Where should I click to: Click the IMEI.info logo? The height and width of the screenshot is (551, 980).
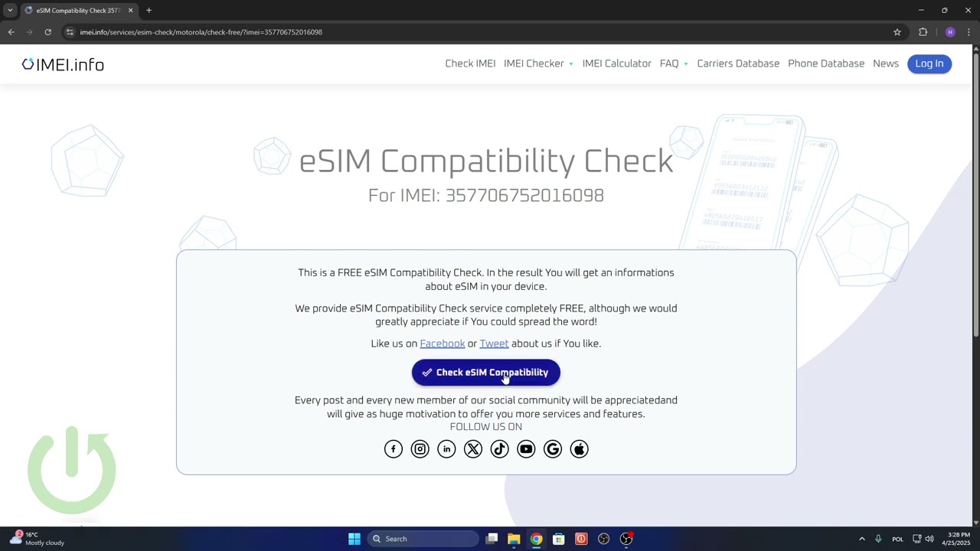click(63, 64)
